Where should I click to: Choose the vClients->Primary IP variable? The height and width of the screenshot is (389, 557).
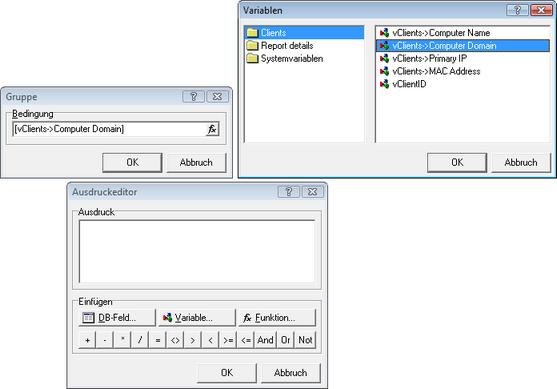point(423,58)
